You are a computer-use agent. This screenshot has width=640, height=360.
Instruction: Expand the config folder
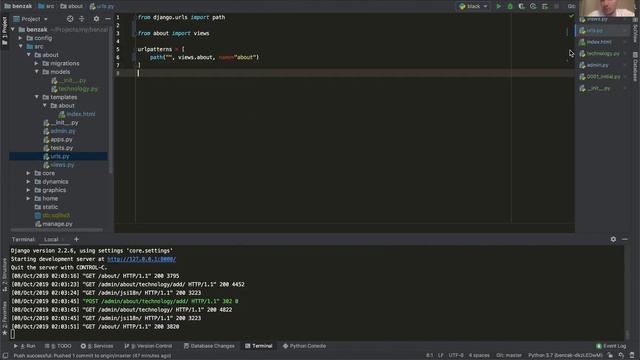pyautogui.click(x=20, y=38)
